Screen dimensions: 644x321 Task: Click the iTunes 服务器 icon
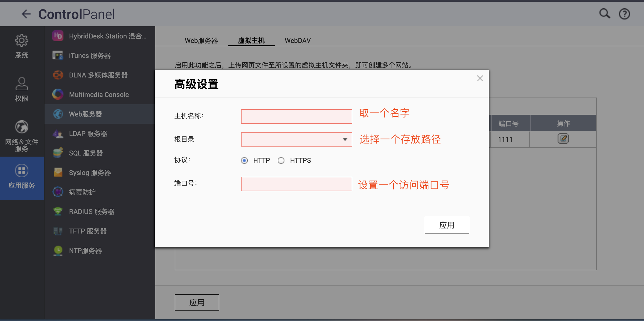(x=58, y=55)
